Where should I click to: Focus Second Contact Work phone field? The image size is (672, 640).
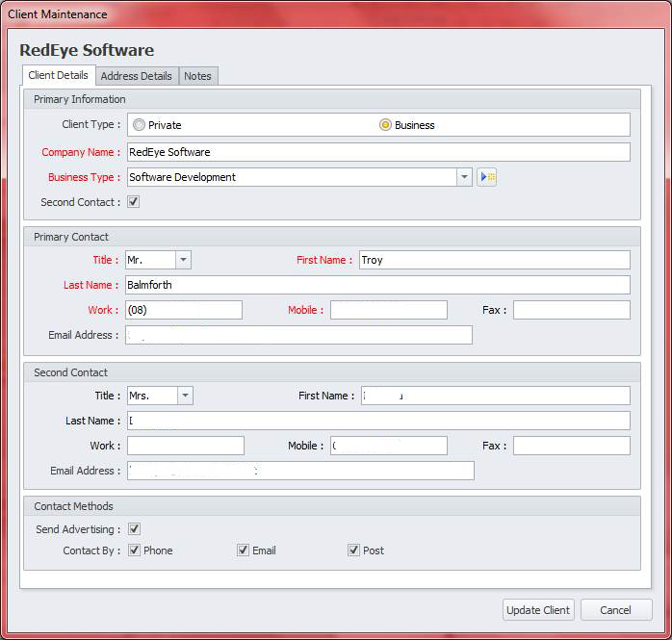tap(186, 446)
